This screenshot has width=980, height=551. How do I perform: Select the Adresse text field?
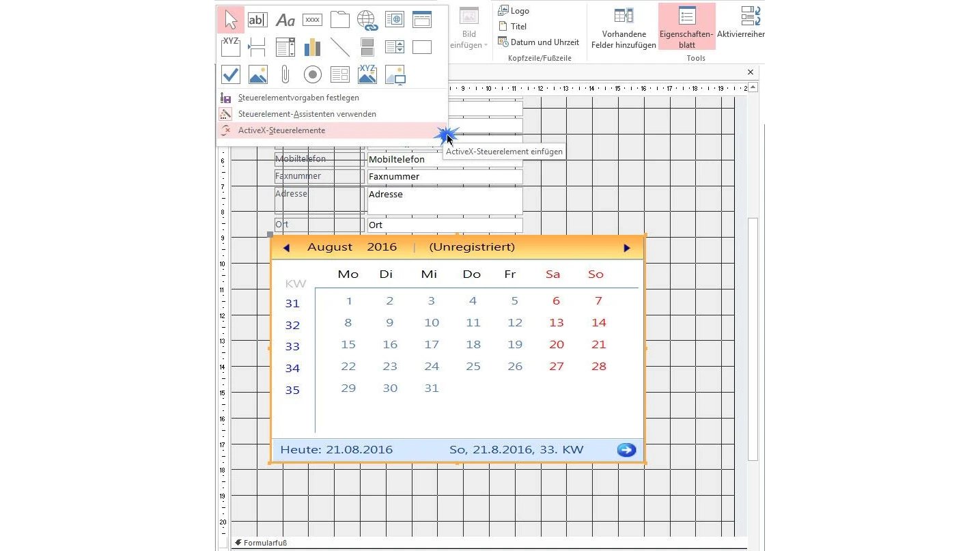click(x=445, y=201)
